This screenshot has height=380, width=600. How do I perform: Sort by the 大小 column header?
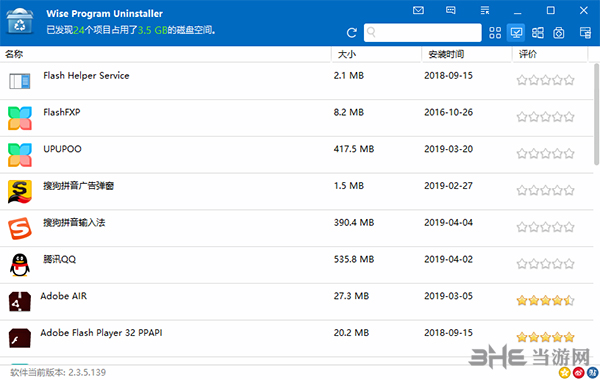pyautogui.click(x=377, y=54)
